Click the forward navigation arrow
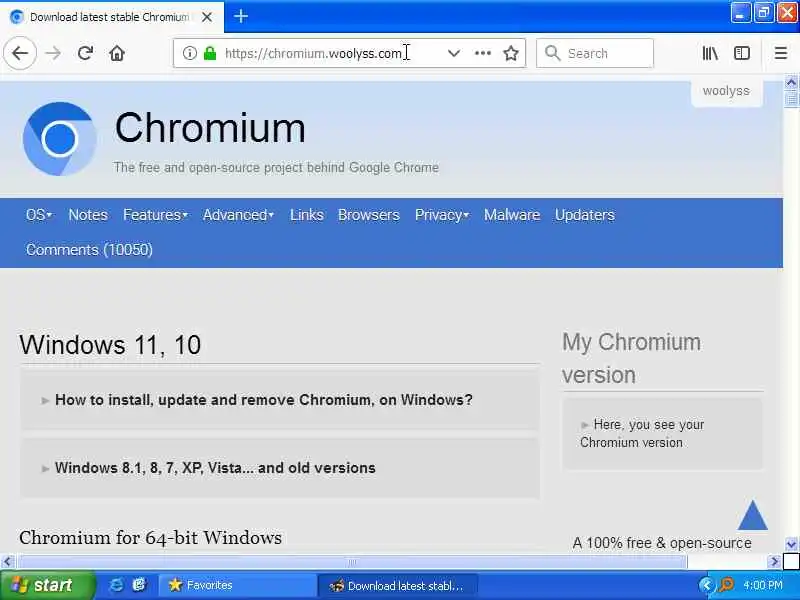Screen dimensions: 800x600 (53, 53)
